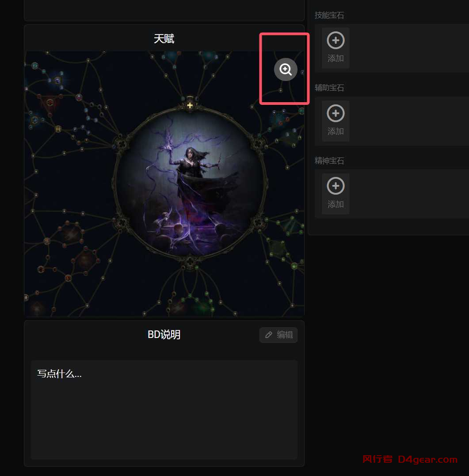Click the 写点什么... description text area

(x=164, y=410)
